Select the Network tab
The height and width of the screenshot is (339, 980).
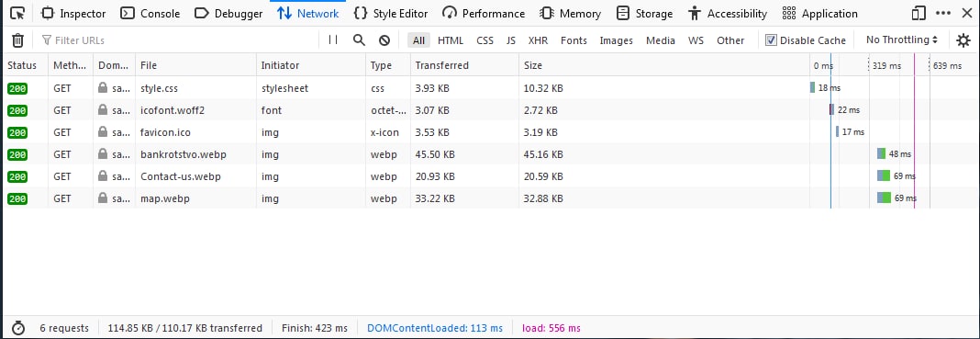(x=308, y=13)
